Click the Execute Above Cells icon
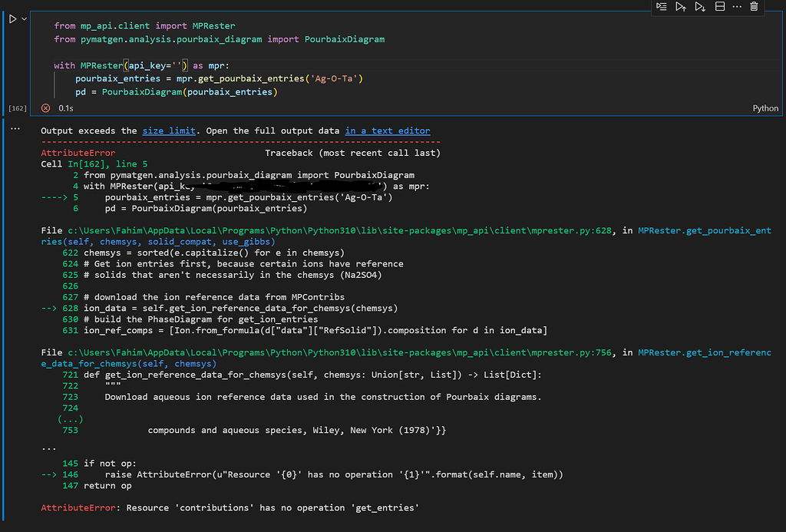The image size is (786, 532). (x=681, y=7)
